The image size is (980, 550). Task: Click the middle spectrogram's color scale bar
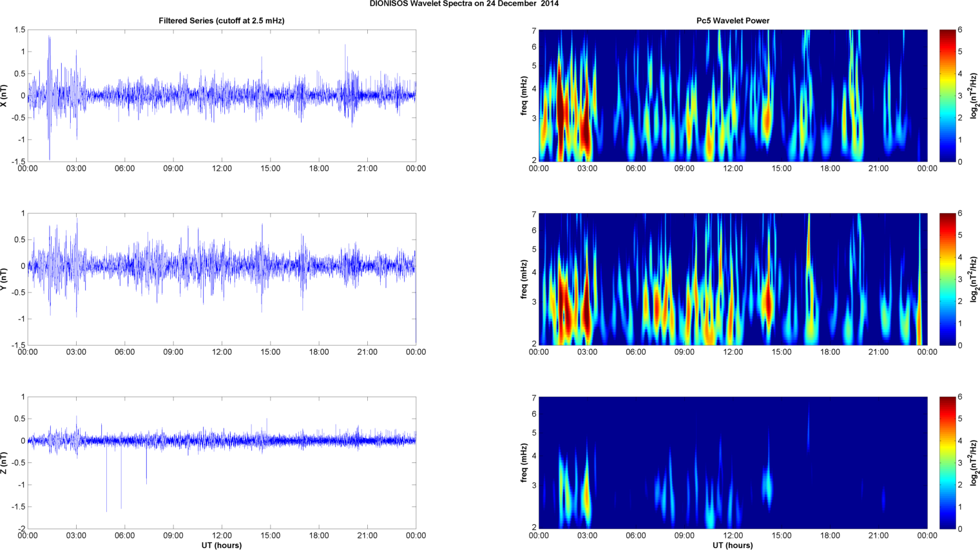(x=947, y=279)
